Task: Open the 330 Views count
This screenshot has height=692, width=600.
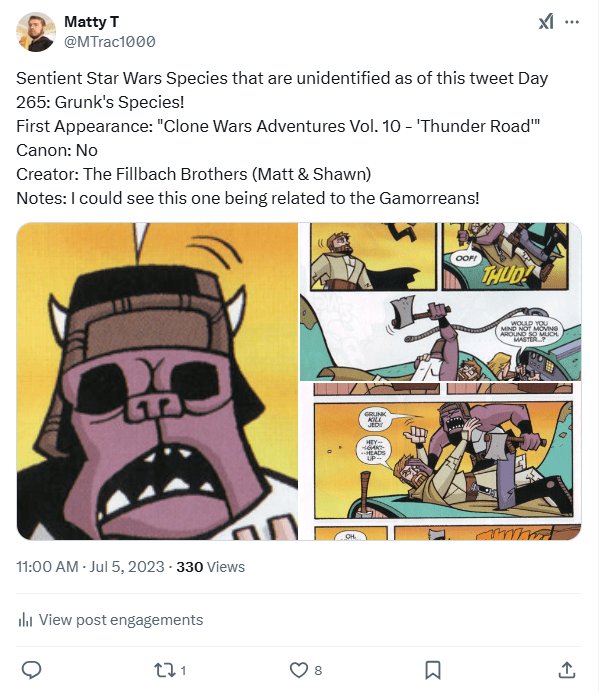Action: point(210,567)
